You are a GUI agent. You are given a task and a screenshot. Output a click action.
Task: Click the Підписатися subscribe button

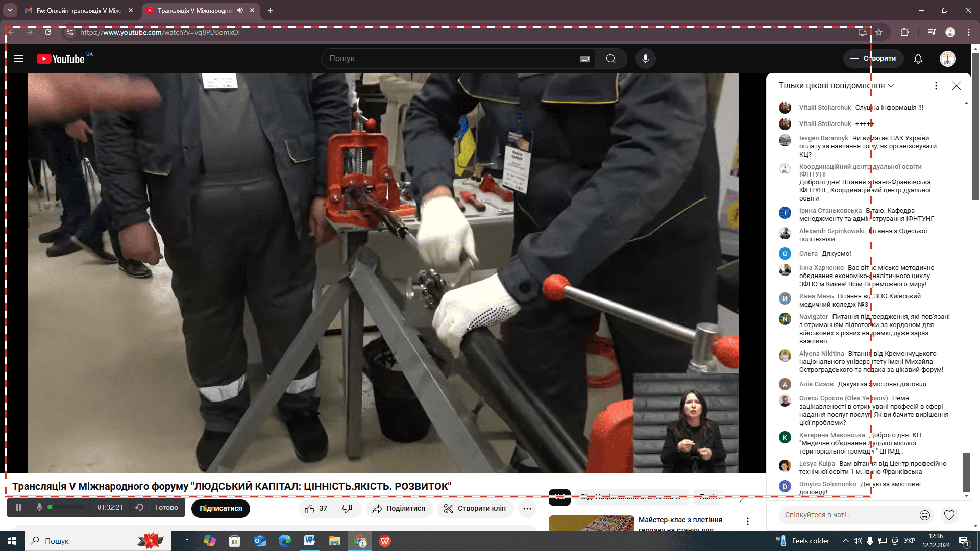tap(220, 509)
